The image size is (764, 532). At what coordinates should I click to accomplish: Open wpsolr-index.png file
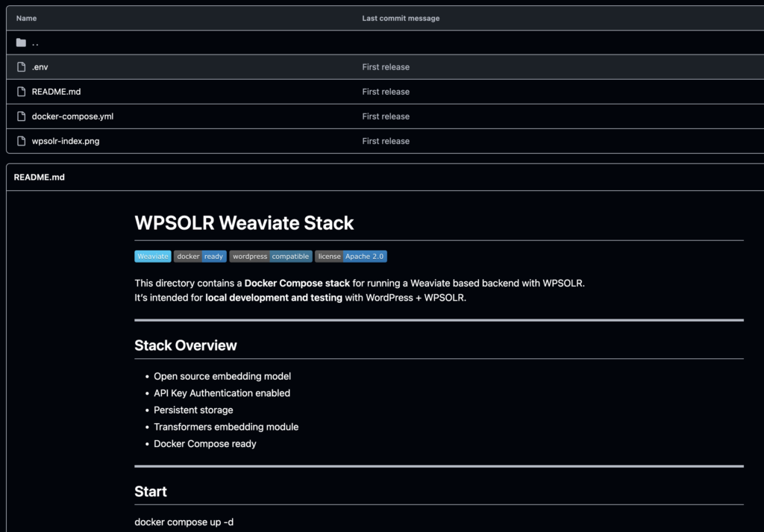pyautogui.click(x=66, y=141)
